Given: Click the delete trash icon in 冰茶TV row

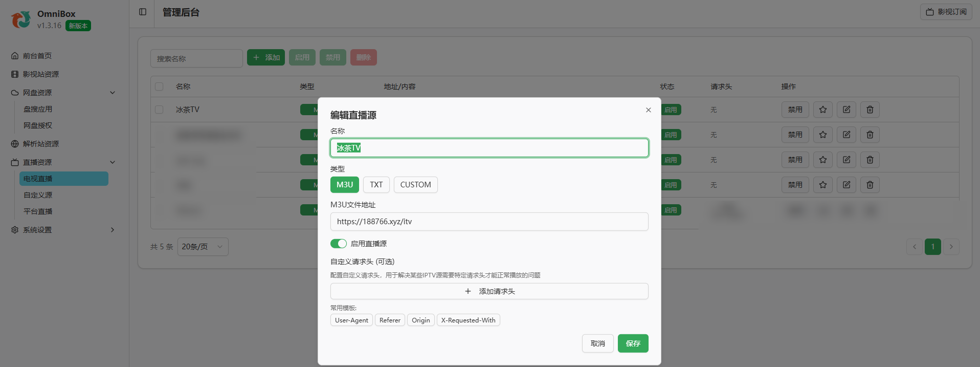Looking at the screenshot, I should (x=870, y=110).
